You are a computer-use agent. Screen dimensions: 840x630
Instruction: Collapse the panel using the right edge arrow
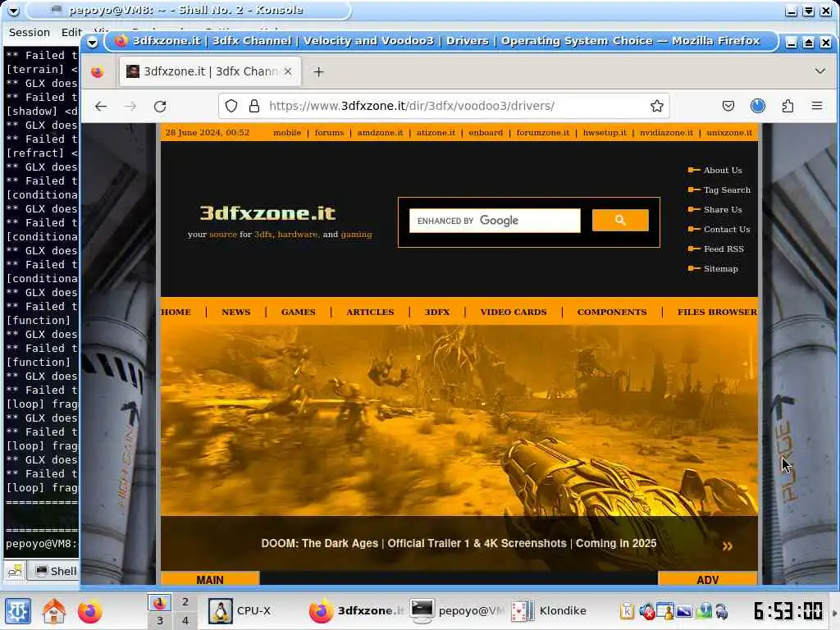tap(834, 611)
